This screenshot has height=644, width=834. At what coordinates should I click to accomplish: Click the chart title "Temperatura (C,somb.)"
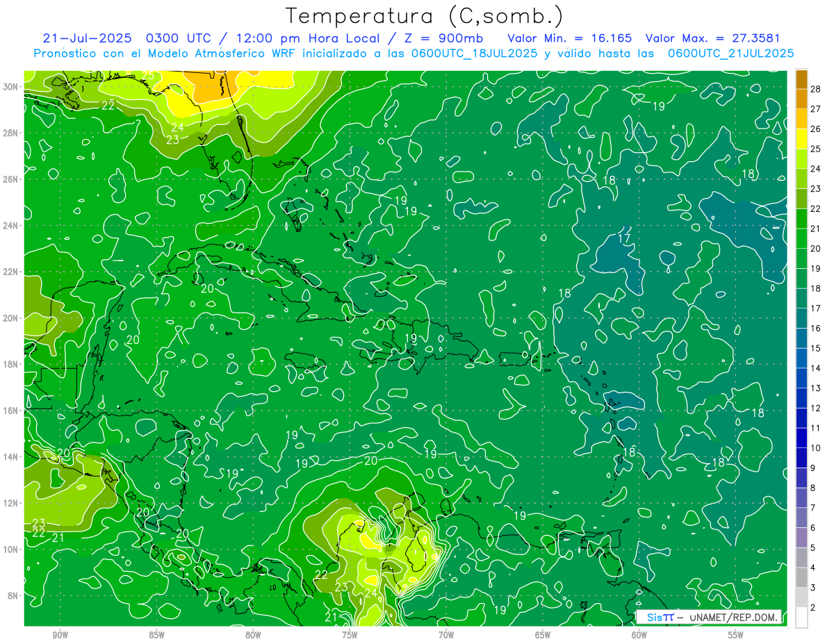click(x=425, y=17)
